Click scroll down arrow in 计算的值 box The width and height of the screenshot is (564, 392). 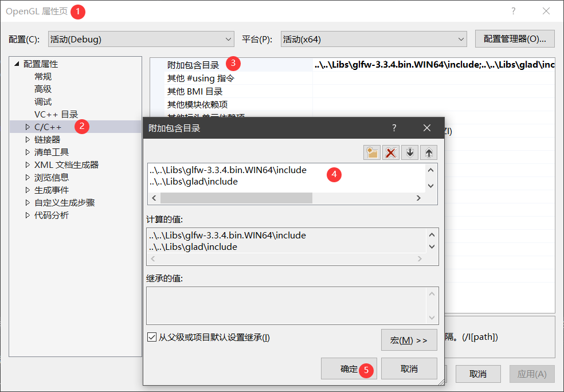(432, 246)
